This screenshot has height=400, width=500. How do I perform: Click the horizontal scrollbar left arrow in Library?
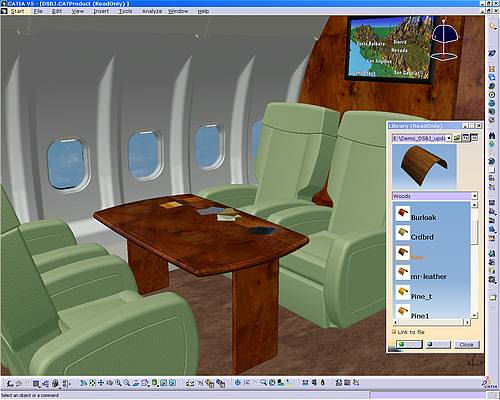[x=396, y=322]
